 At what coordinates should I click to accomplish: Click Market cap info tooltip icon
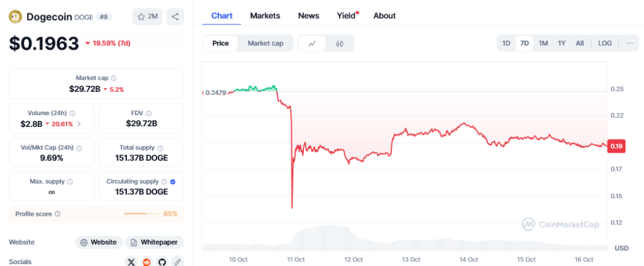pyautogui.click(x=114, y=78)
